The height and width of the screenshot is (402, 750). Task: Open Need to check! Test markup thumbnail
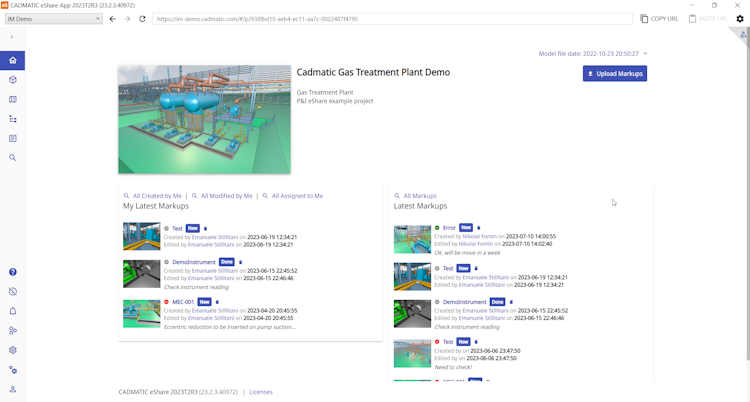[x=412, y=353]
